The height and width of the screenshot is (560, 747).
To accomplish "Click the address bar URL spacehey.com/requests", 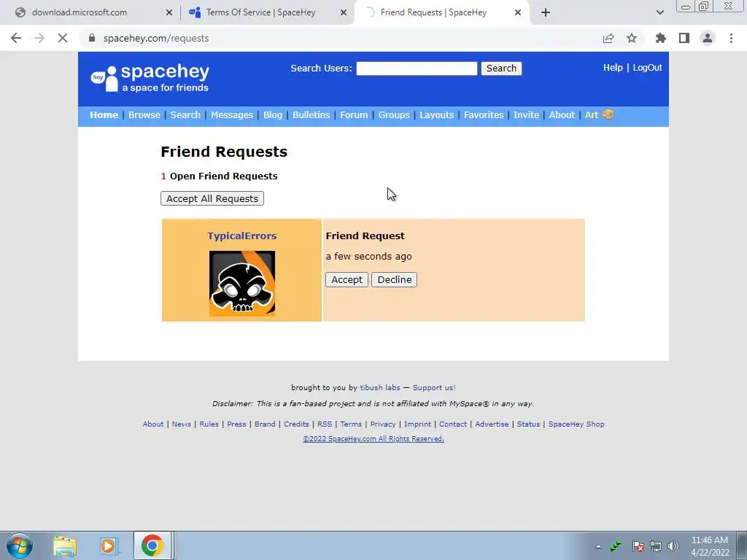I will point(156,38).
